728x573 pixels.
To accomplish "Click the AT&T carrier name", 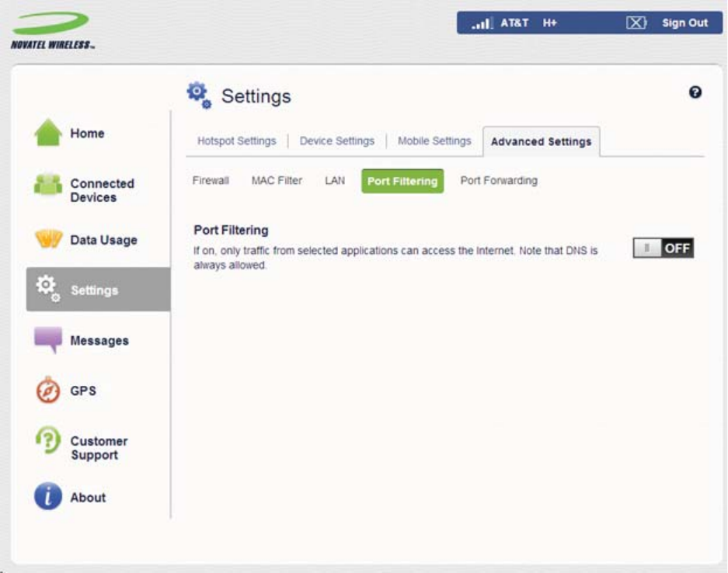I will (x=514, y=23).
